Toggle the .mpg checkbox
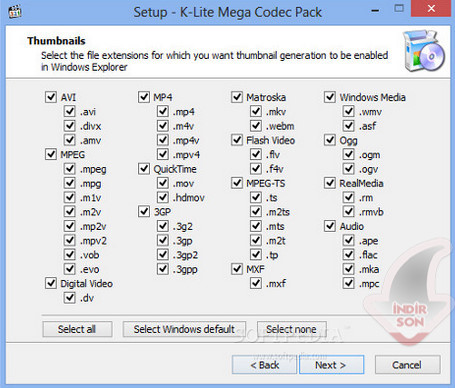The width and height of the screenshot is (455, 388). point(70,183)
